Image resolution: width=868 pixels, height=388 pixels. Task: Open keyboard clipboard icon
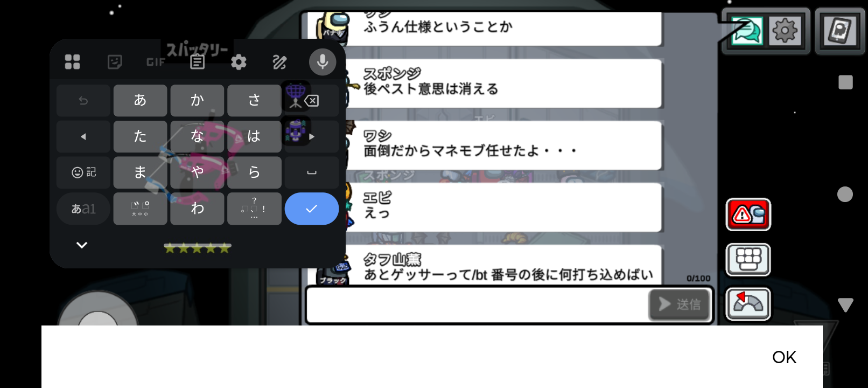[x=198, y=62]
